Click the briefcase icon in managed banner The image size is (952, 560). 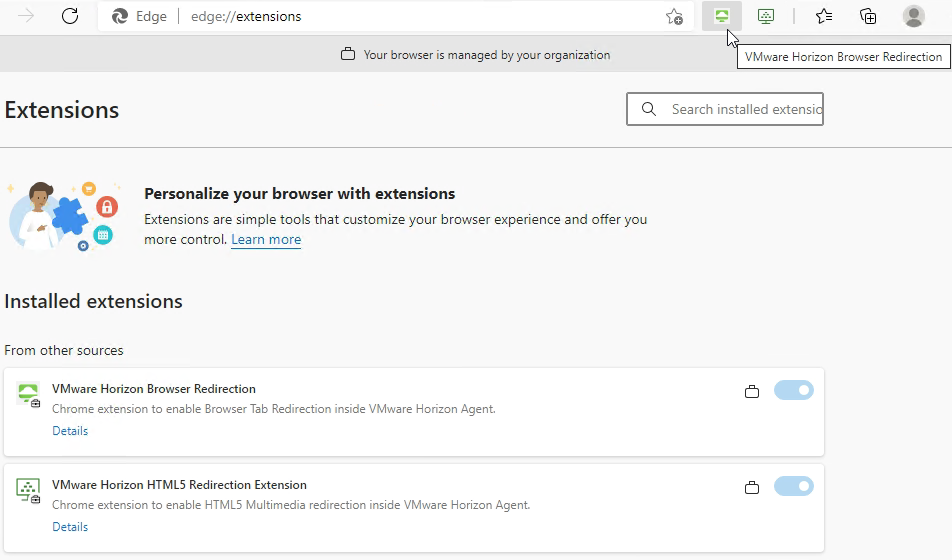click(348, 54)
